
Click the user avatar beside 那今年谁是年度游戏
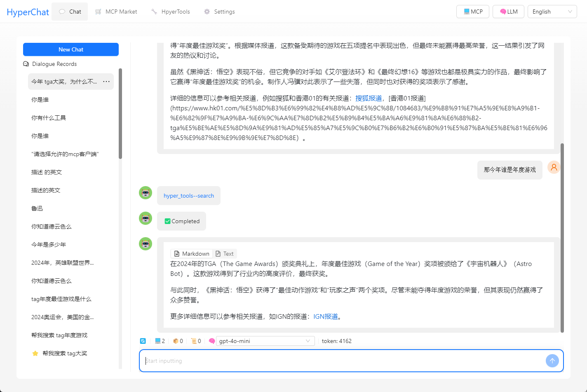pos(554,167)
